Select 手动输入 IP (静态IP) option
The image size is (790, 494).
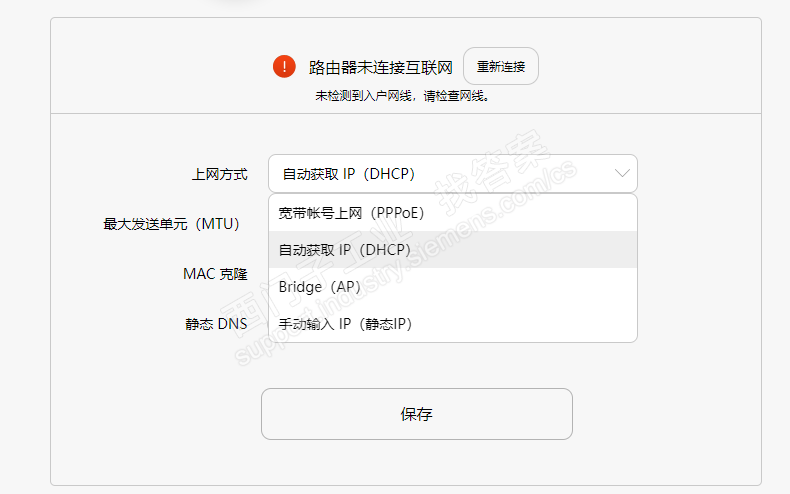pos(345,324)
